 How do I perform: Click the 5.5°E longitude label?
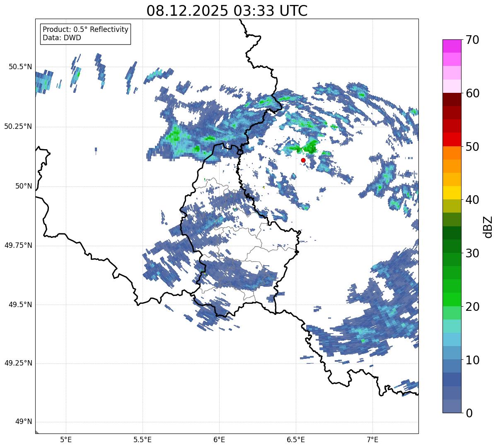tap(143, 439)
